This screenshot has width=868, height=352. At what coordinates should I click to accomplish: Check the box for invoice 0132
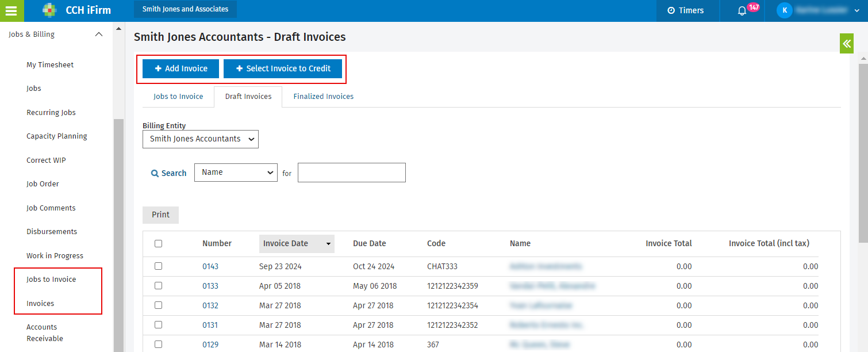click(x=158, y=305)
